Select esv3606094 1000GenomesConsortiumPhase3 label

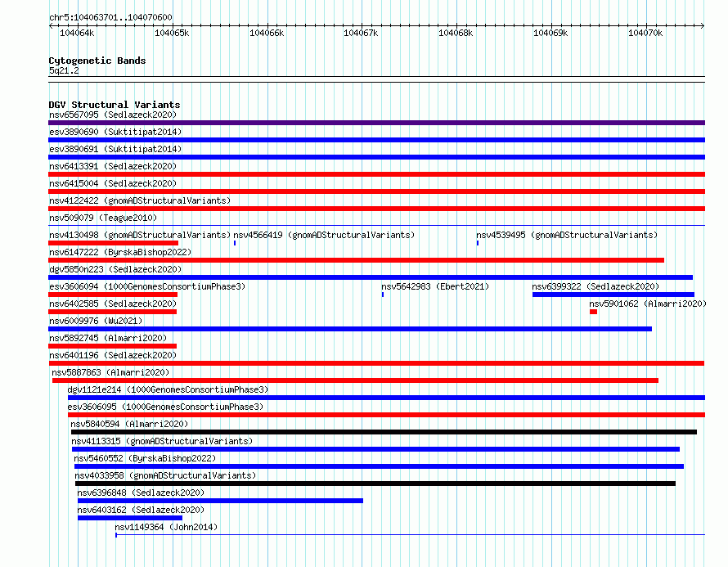tap(147, 286)
